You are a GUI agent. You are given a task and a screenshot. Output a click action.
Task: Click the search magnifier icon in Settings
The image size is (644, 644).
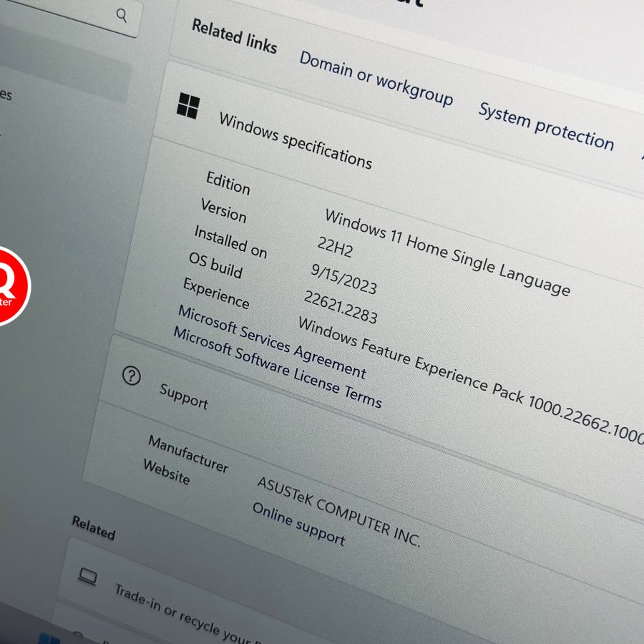coord(122,16)
